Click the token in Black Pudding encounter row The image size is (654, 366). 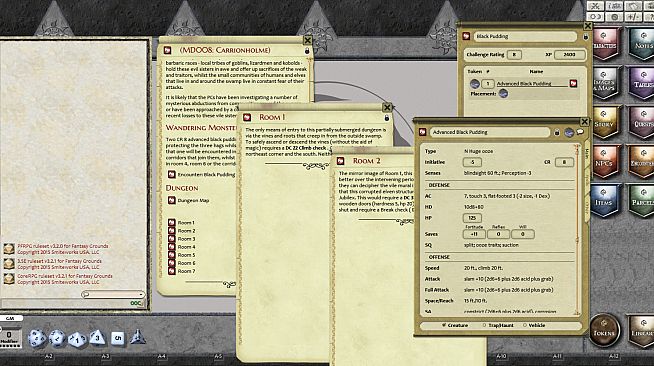(475, 83)
